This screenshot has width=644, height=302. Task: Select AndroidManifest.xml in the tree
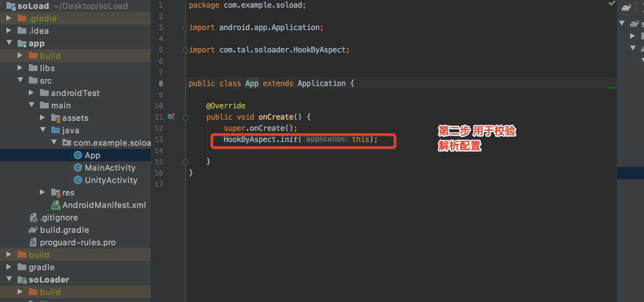pyautogui.click(x=104, y=205)
